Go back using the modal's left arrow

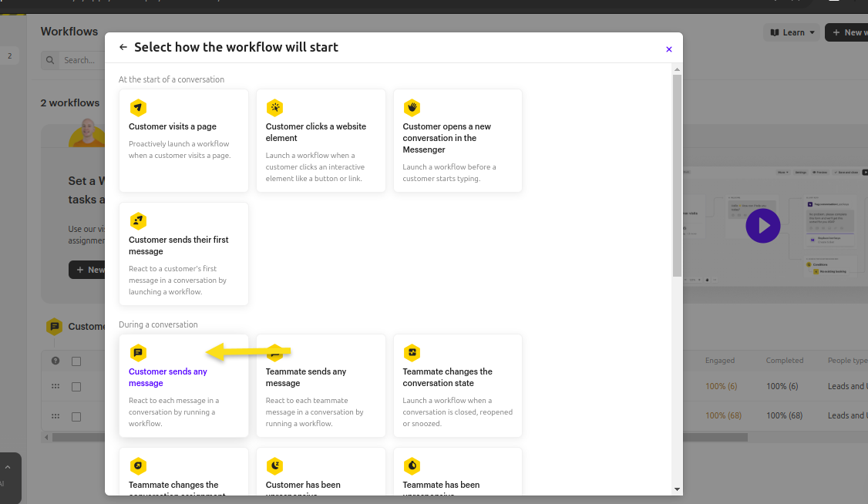click(x=123, y=48)
